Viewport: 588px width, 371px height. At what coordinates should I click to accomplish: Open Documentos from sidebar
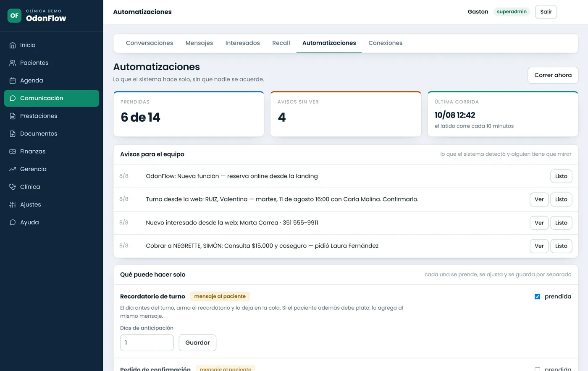(x=52, y=133)
